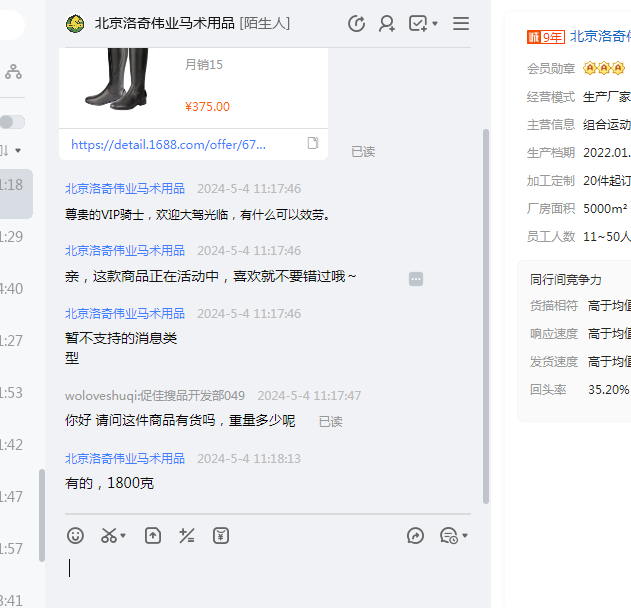Click the yuan payment request icon

[221, 536]
